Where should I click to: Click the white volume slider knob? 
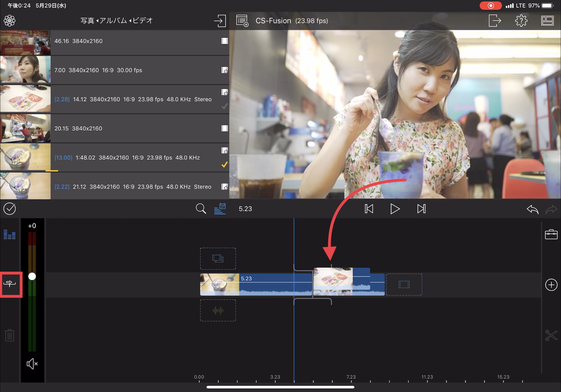click(x=32, y=276)
